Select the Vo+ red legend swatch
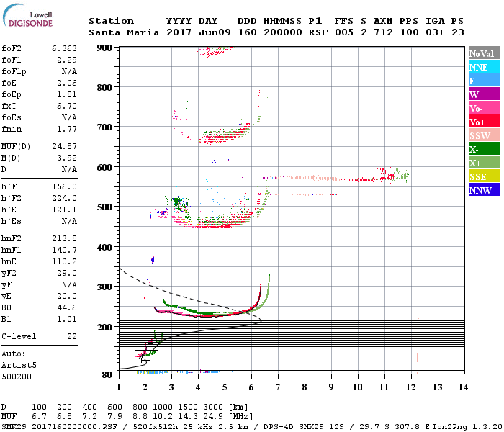 click(x=484, y=122)
